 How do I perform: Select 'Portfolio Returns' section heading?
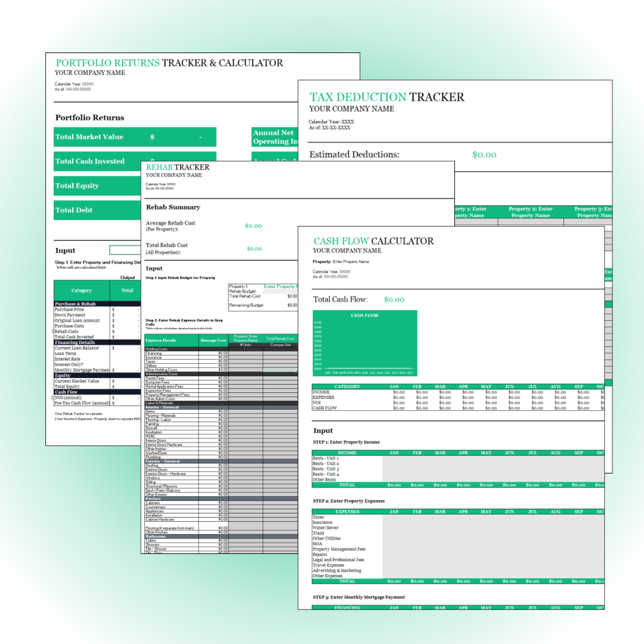click(89, 117)
